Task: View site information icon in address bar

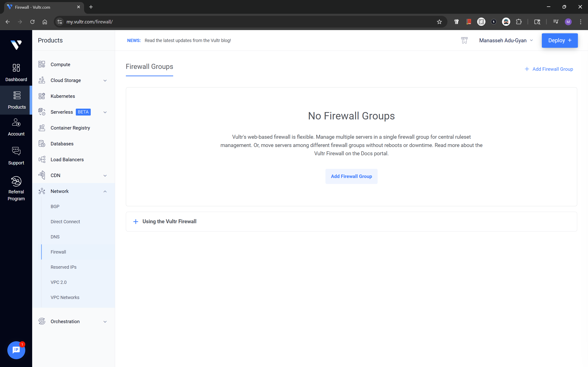Action: point(60,22)
